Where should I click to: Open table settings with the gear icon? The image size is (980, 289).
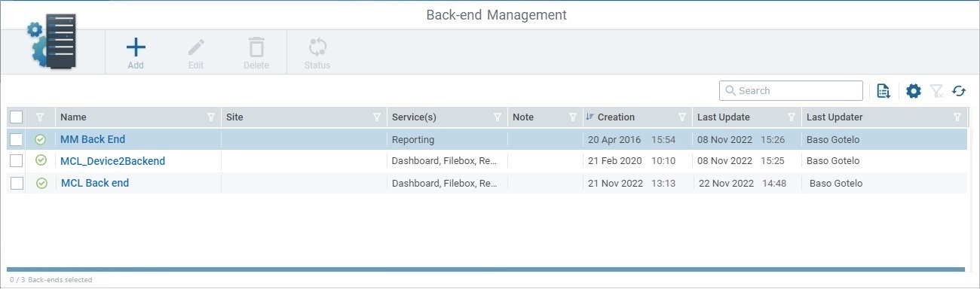[914, 91]
